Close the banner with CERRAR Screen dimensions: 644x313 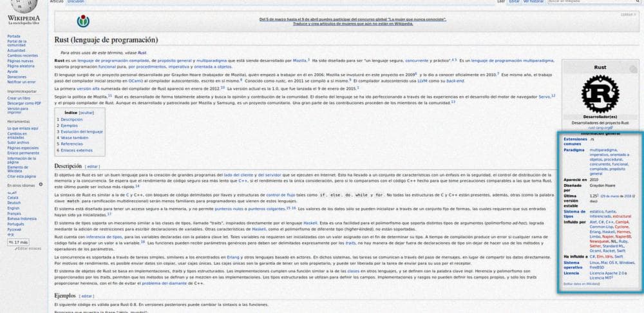pos(628,14)
